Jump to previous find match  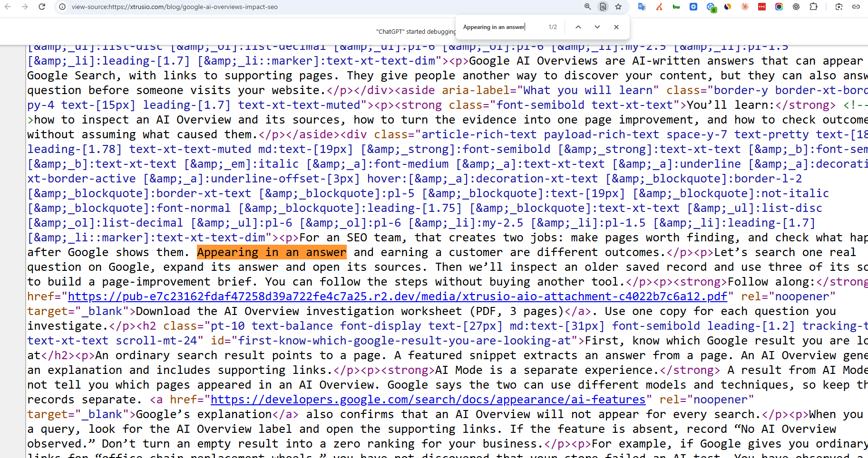pyautogui.click(x=578, y=27)
